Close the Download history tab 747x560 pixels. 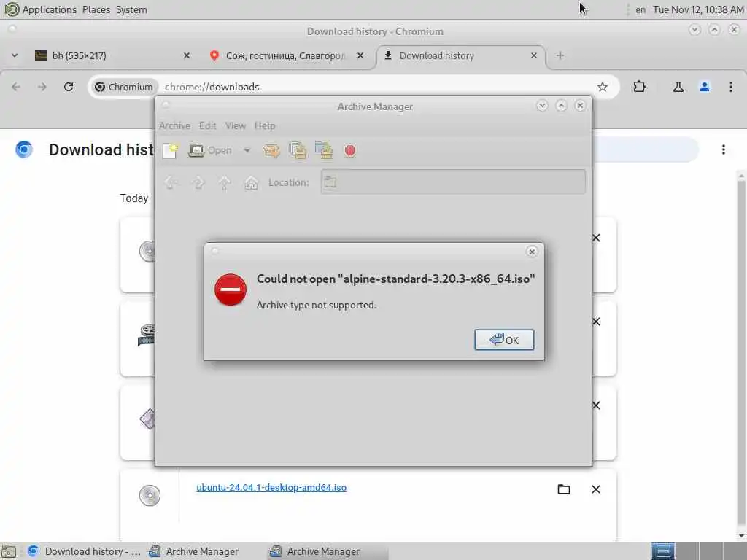[534, 55]
